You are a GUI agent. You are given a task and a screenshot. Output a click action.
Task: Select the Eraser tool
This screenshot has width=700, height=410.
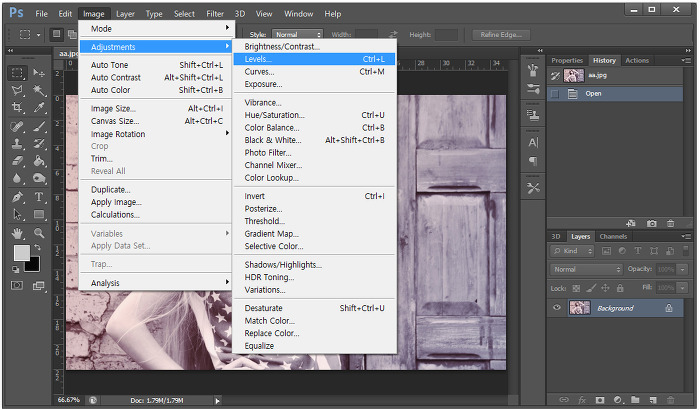pos(17,161)
